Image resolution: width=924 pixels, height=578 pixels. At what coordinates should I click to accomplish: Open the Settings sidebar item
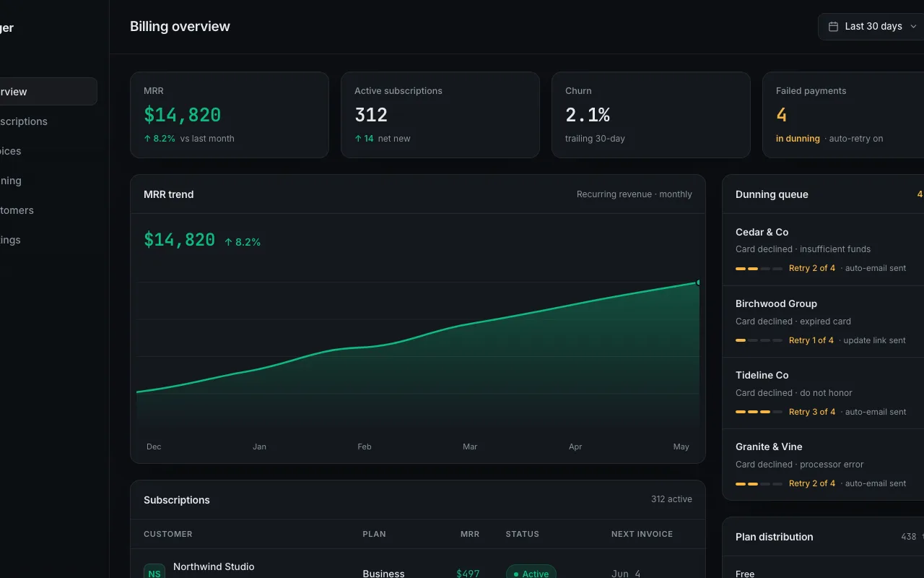pos(48,240)
